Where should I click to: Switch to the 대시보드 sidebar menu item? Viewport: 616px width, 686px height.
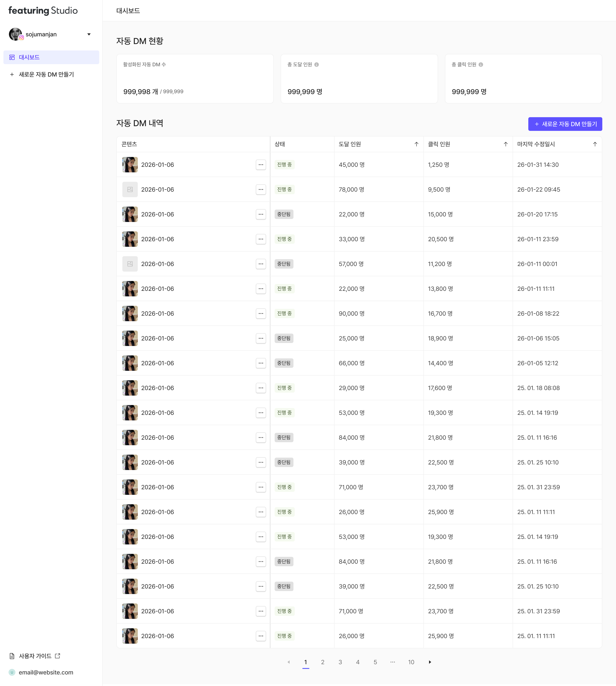tap(29, 57)
